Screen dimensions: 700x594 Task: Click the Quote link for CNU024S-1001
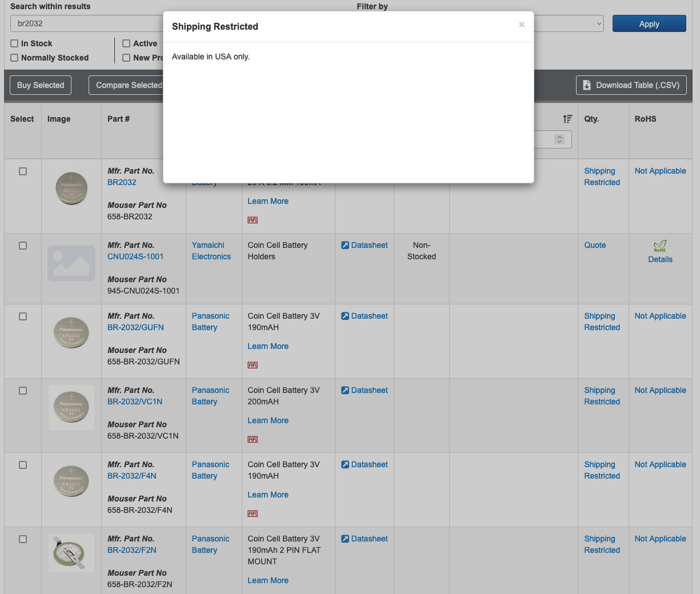595,245
